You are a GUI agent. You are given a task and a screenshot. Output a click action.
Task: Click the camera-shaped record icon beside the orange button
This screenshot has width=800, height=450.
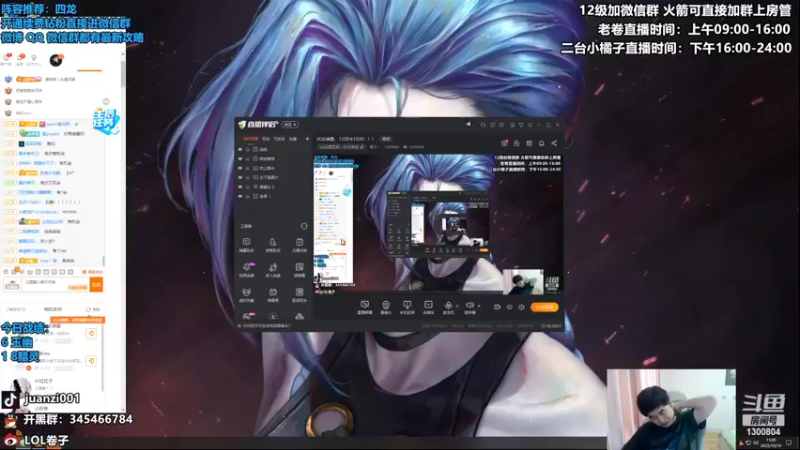(497, 307)
